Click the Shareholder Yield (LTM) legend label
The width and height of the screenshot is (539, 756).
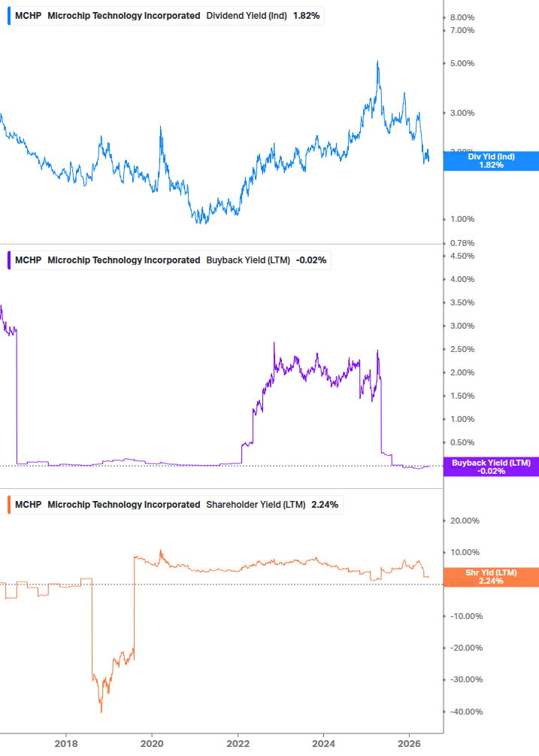point(256,505)
